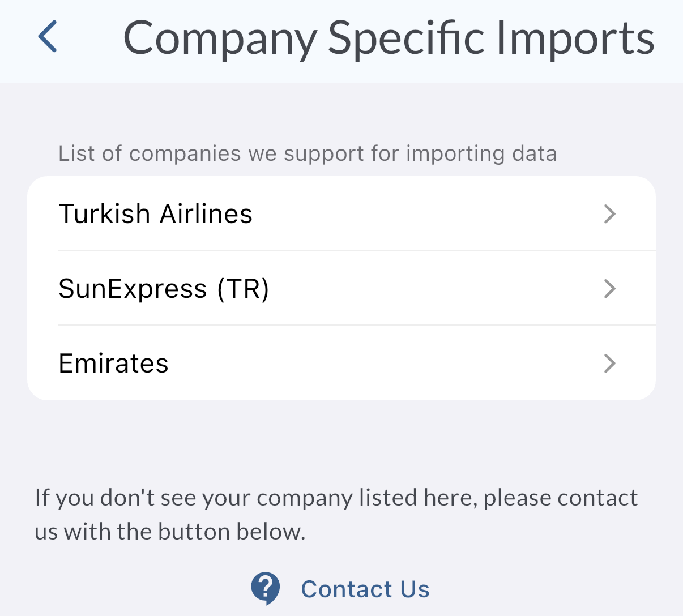
Task: Click "us with the button below" text line
Action: [x=170, y=532]
